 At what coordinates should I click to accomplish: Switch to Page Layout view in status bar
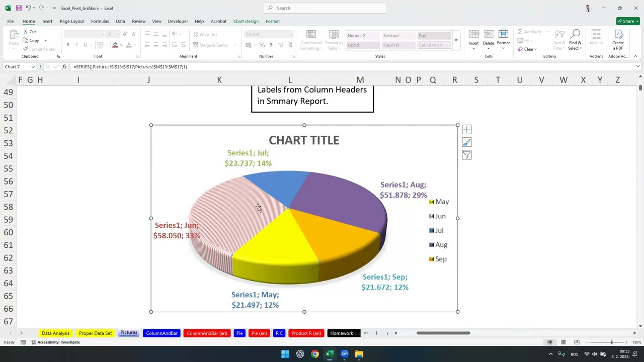pos(563,342)
